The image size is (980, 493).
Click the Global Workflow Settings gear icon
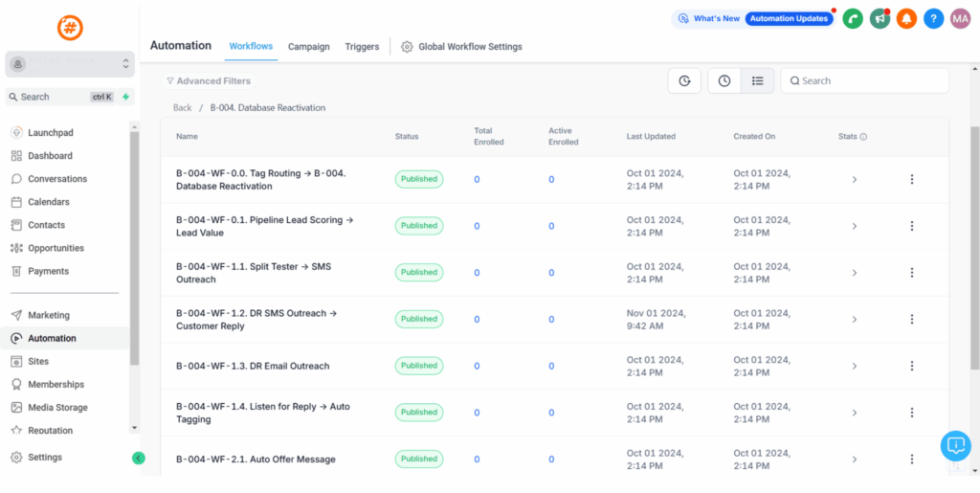407,46
